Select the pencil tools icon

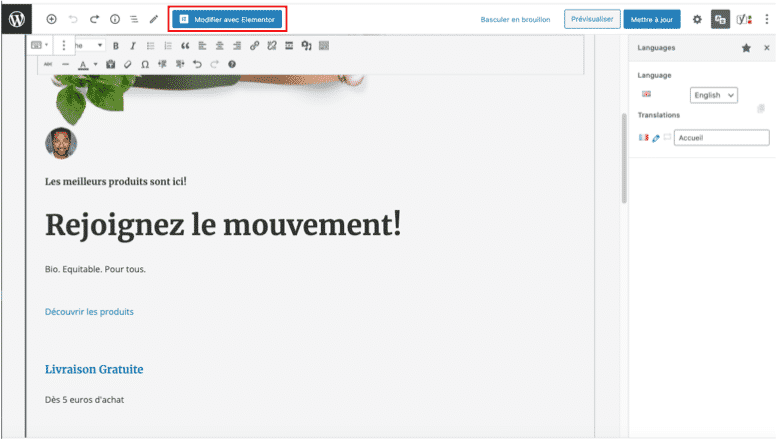(154, 19)
